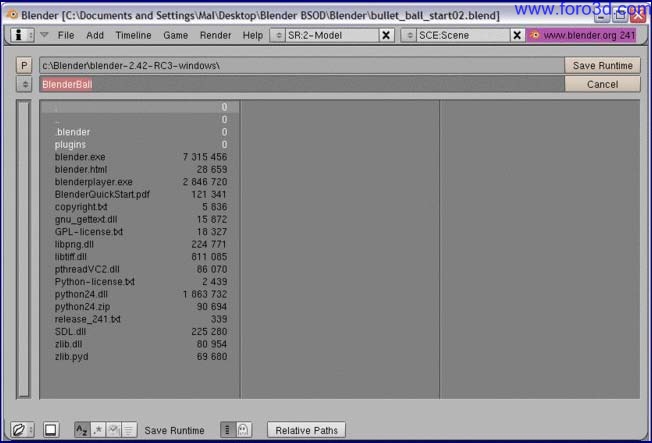Select Python-license.txt in the file list

tap(140, 282)
